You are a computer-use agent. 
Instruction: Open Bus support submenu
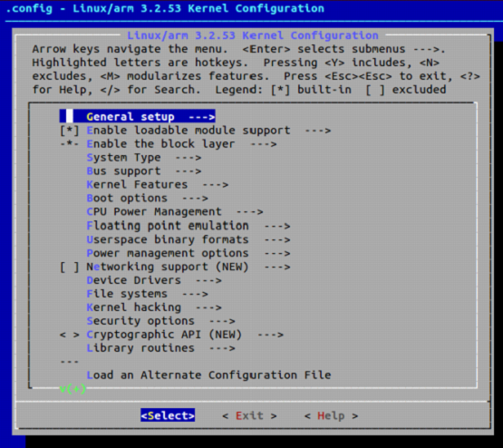pos(144,171)
